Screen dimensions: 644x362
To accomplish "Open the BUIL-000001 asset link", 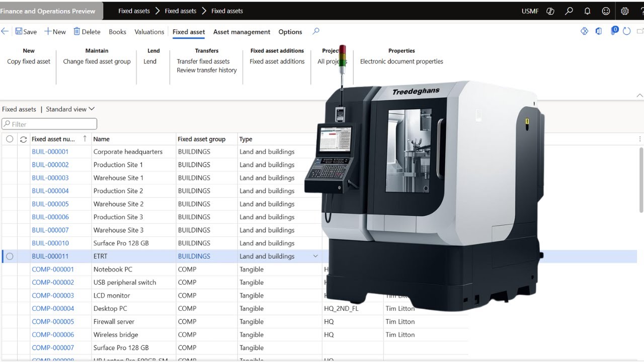I will coord(50,152).
